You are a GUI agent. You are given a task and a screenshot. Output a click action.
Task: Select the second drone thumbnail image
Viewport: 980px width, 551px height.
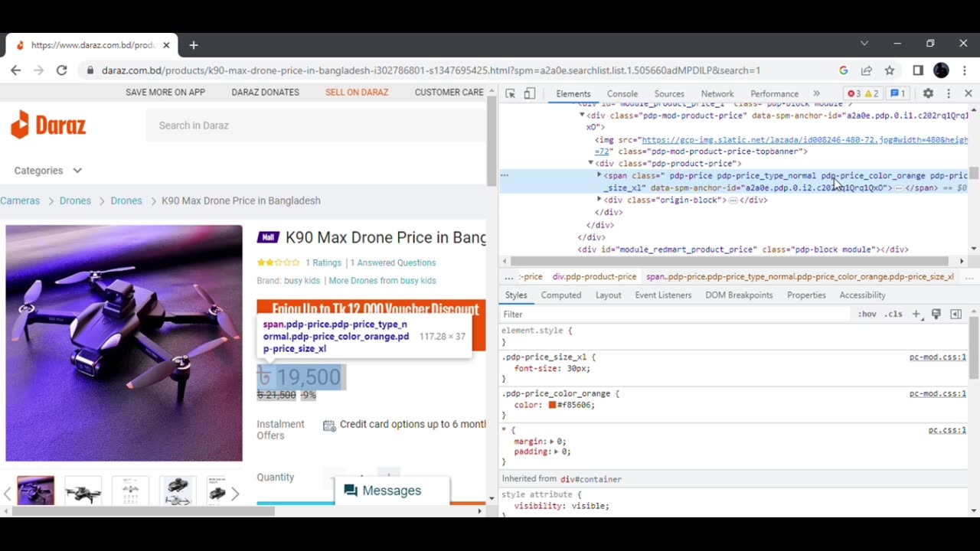coord(83,490)
